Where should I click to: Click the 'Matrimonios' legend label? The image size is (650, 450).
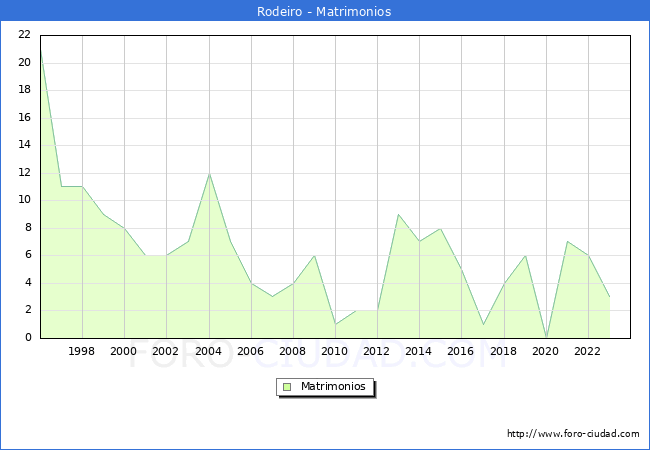click(333, 386)
